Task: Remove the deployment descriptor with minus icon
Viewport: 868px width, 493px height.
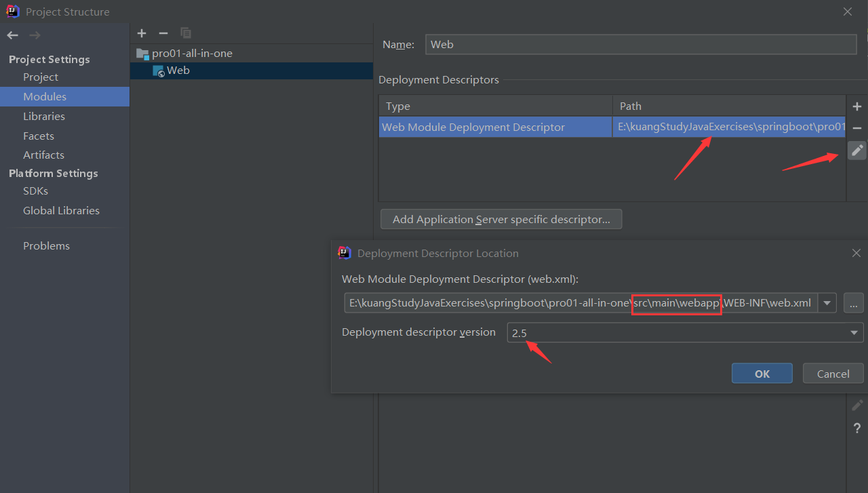Action: click(857, 128)
